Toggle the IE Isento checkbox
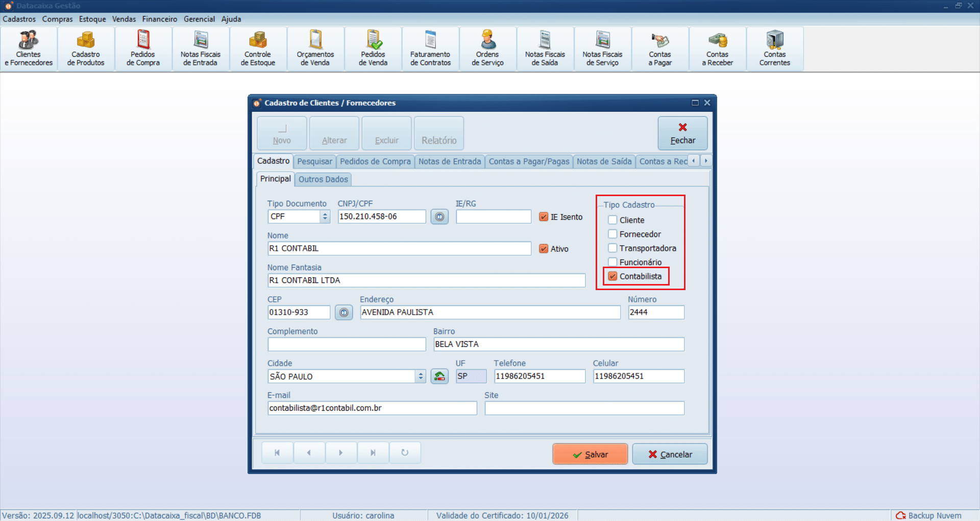 pos(544,217)
